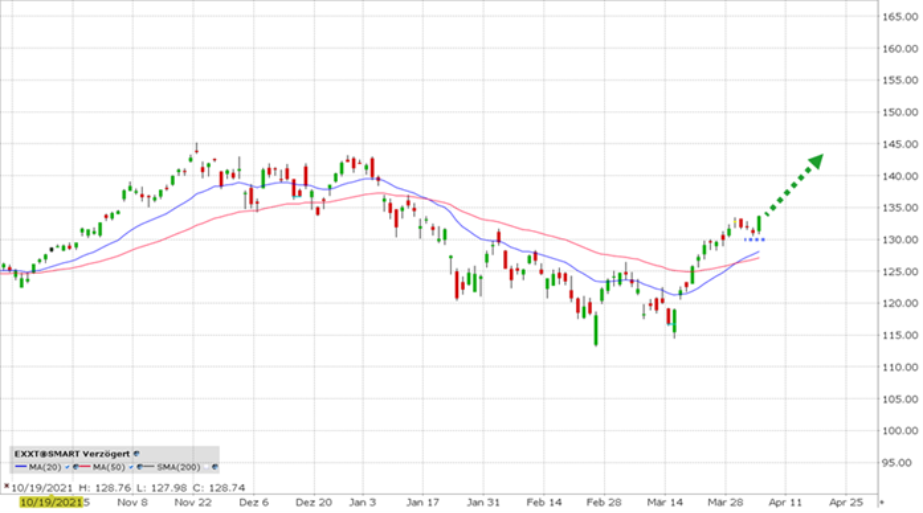923x513 pixels.
Task: Click the 140.00 price axis label
Action: pyautogui.click(x=899, y=176)
